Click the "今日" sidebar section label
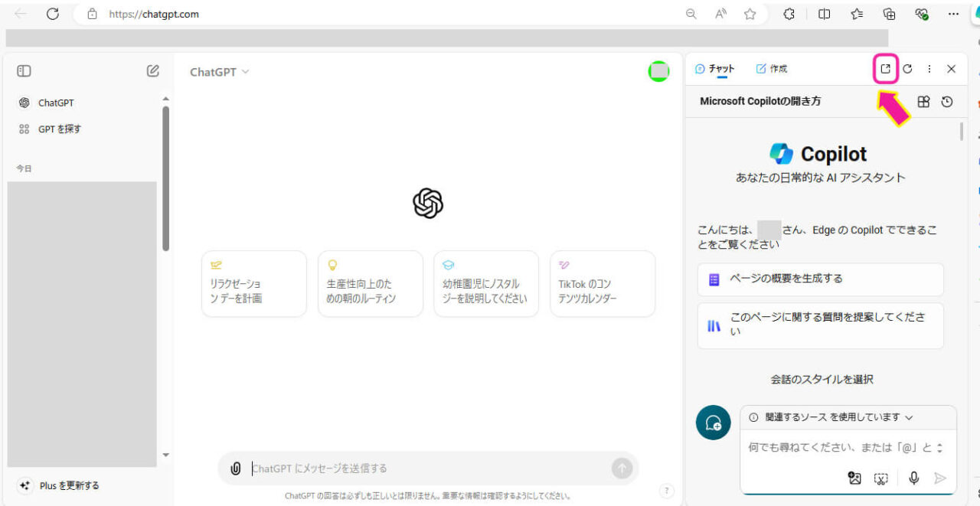This screenshot has width=980, height=506. [24, 168]
